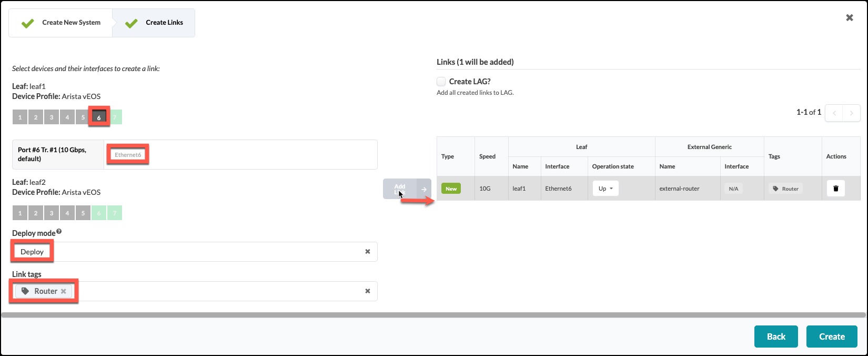
Task: Delete the leaf1 link with trash icon
Action: 835,189
